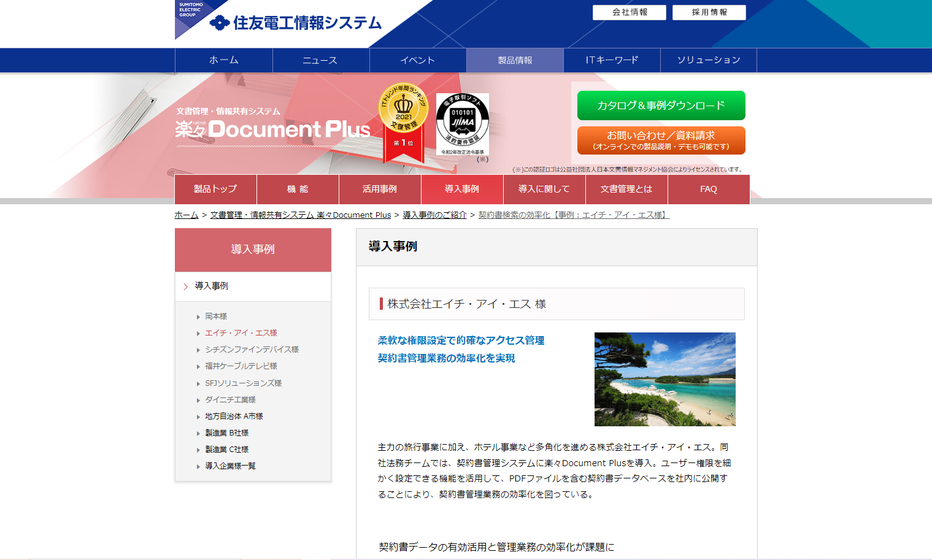Click the tropical beach photo thumbnail

pos(664,379)
